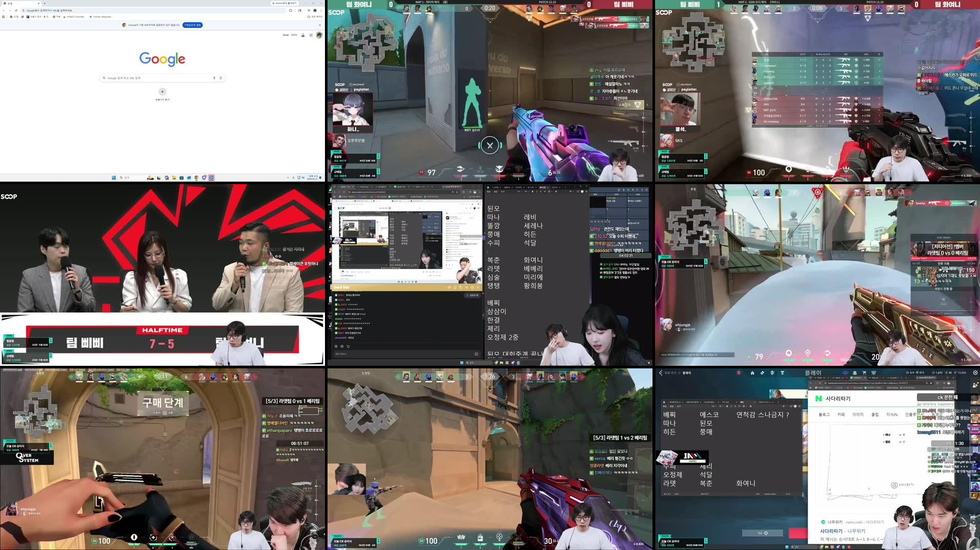Open the store cart icon in Valorant lobby

click(x=864, y=372)
